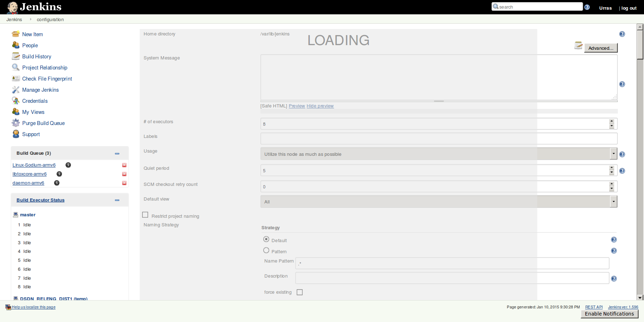Focus the search box in header
The width and height of the screenshot is (644, 322).
point(537,7)
